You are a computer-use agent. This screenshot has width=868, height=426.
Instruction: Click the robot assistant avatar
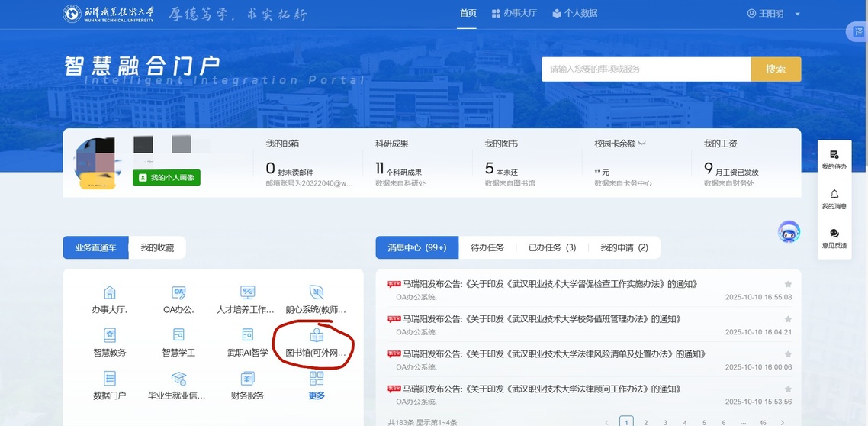point(789,232)
